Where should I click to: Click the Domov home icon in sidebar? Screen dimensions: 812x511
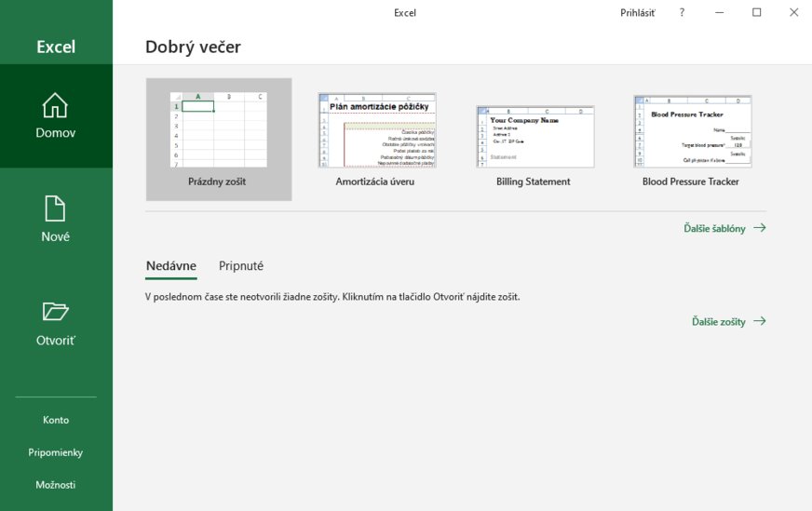pyautogui.click(x=56, y=105)
